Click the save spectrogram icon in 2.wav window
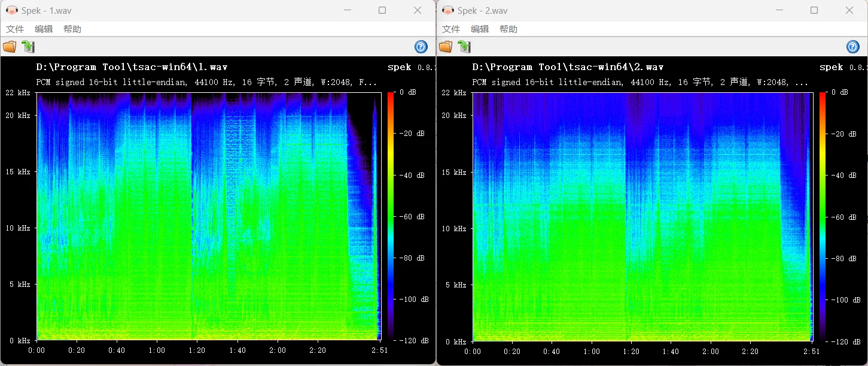Viewport: 868px width, 366px height. pyautogui.click(x=464, y=47)
